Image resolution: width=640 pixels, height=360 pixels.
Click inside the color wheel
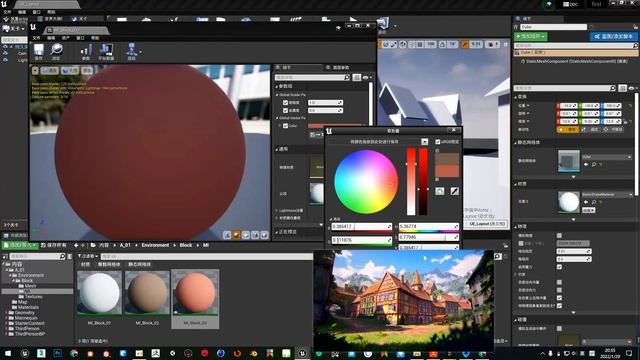coord(366,182)
